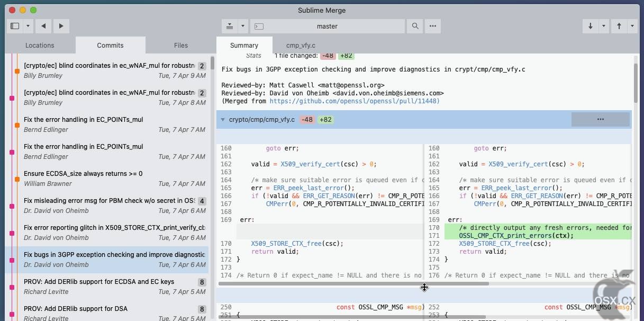The height and width of the screenshot is (321, 644).
Task: Open the side bar layout dropdown arrow
Action: (x=28, y=26)
